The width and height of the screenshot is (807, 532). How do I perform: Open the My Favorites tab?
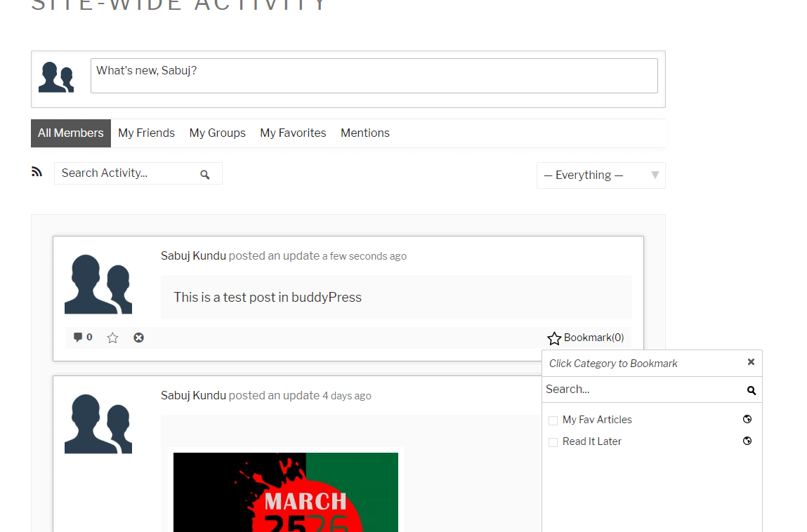pos(293,133)
